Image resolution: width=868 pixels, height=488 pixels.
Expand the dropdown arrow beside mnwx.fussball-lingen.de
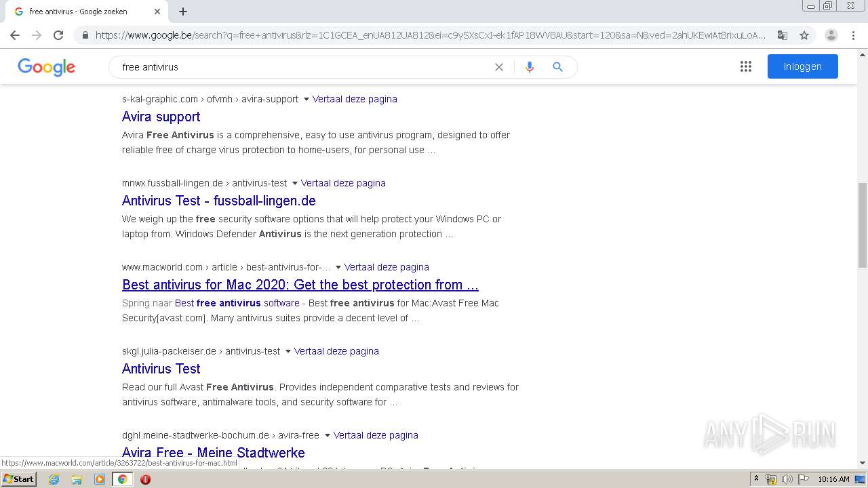click(x=295, y=183)
